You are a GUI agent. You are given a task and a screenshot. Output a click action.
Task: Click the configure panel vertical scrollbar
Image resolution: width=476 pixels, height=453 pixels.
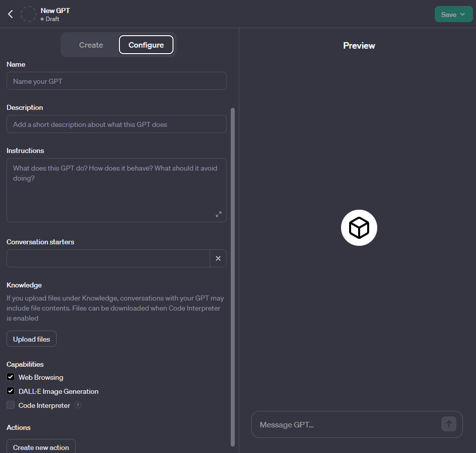(x=232, y=276)
